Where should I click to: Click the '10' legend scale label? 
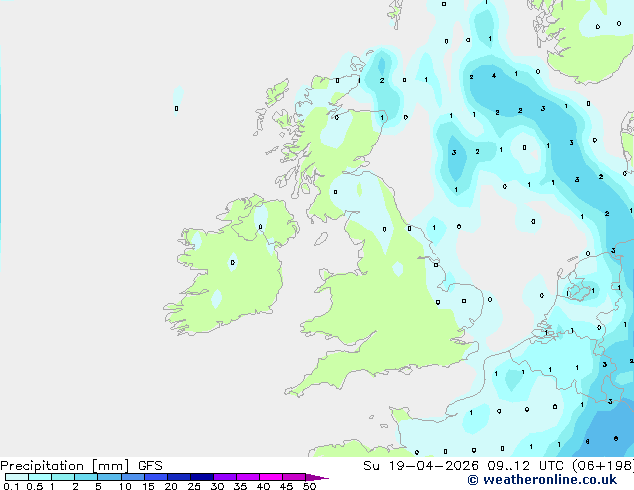[x=125, y=486]
